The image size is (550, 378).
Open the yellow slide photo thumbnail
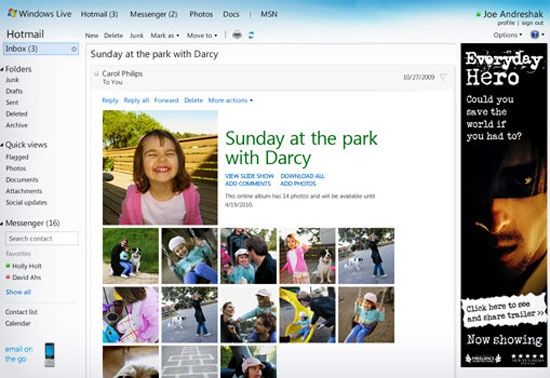pos(307,315)
